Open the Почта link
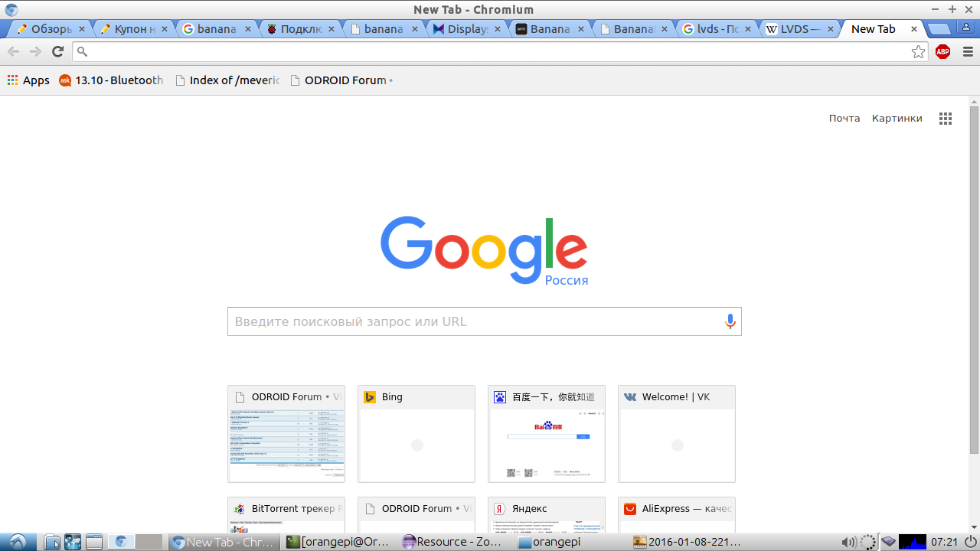 point(844,119)
